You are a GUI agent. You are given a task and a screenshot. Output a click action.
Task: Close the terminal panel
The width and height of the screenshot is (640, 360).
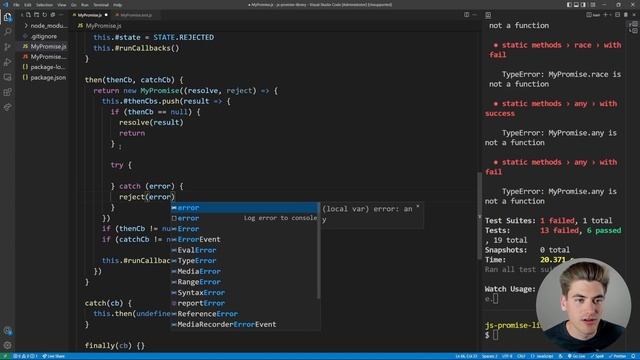click(x=634, y=15)
